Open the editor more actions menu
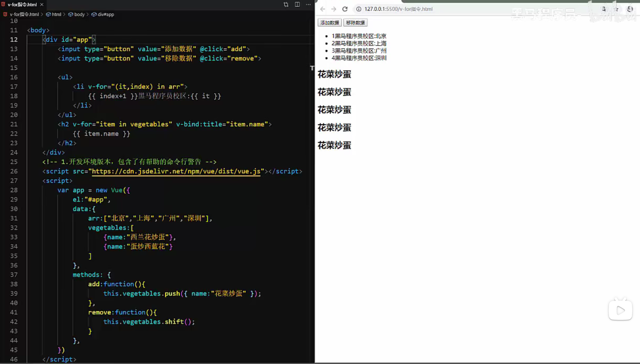This screenshot has width=640, height=364. (308, 5)
